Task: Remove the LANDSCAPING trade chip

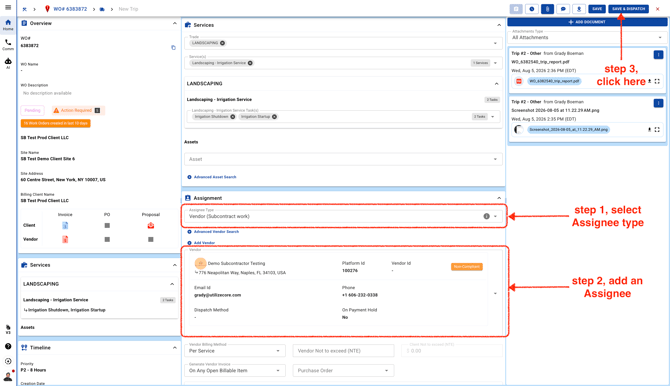Action: (x=223, y=43)
